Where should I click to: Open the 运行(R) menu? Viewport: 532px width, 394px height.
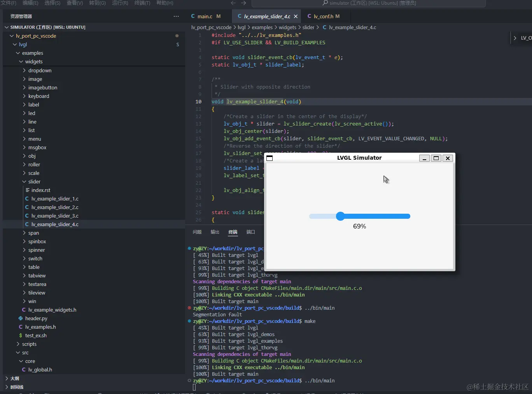pos(120,3)
